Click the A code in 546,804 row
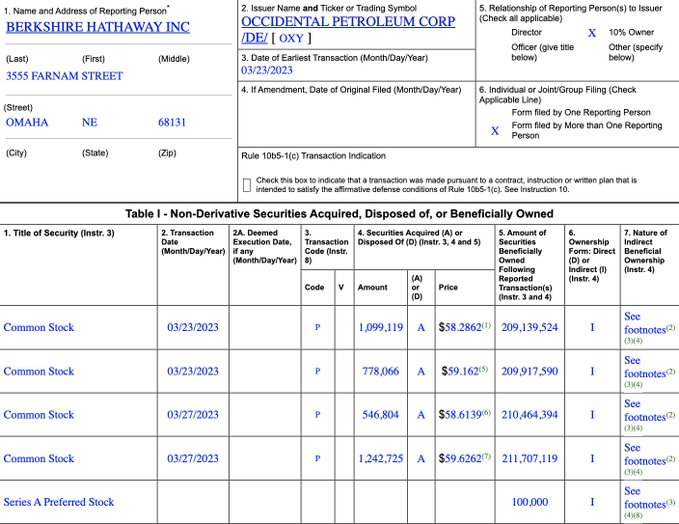This screenshot has width=679, height=524. click(x=421, y=415)
